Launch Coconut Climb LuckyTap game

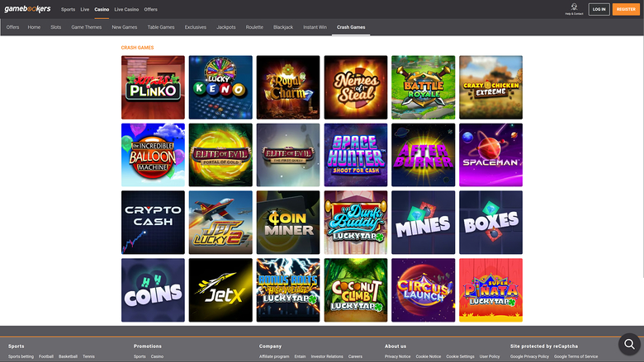coord(356,289)
